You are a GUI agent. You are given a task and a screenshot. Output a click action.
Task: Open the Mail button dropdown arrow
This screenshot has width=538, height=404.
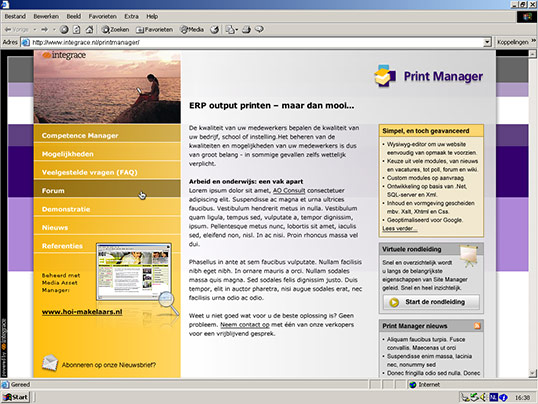(236, 30)
